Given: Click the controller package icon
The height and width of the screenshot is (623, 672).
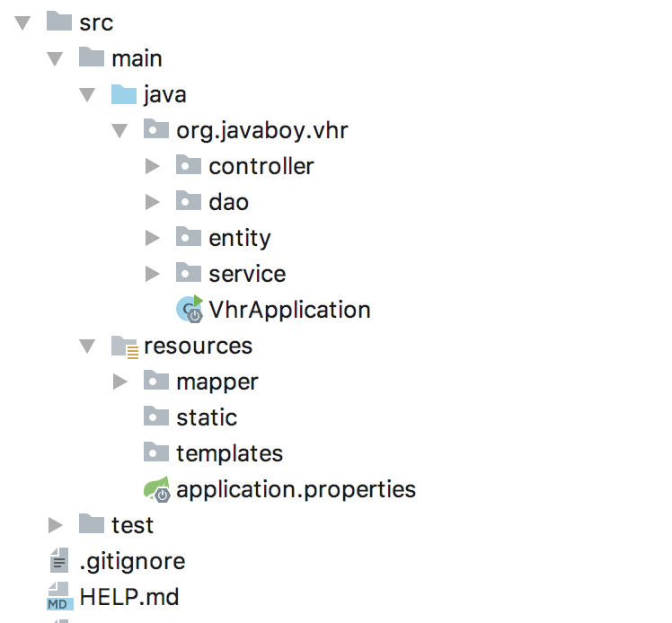Looking at the screenshot, I should click(189, 165).
